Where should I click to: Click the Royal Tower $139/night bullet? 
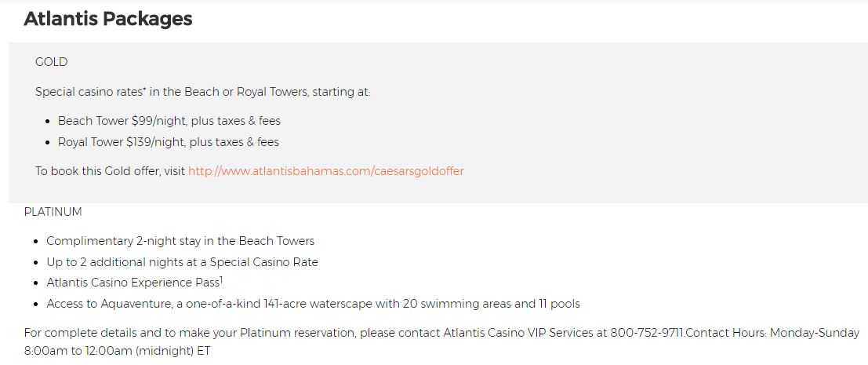169,142
